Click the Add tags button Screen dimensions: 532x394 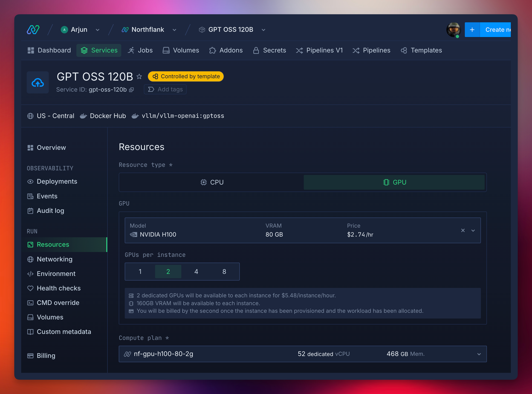point(165,90)
